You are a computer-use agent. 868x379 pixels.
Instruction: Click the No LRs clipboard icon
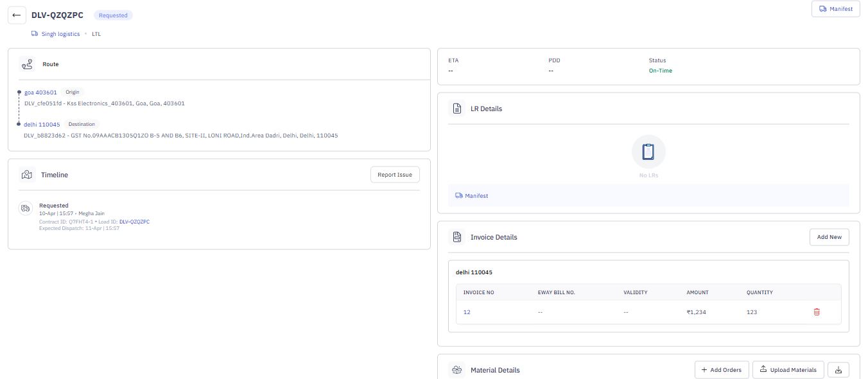point(648,152)
